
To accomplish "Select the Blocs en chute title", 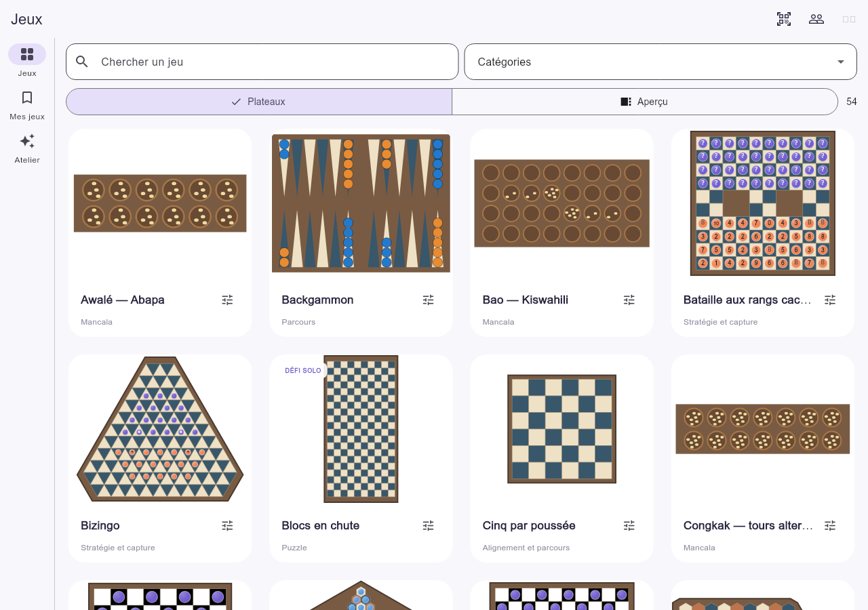I will (x=321, y=525).
